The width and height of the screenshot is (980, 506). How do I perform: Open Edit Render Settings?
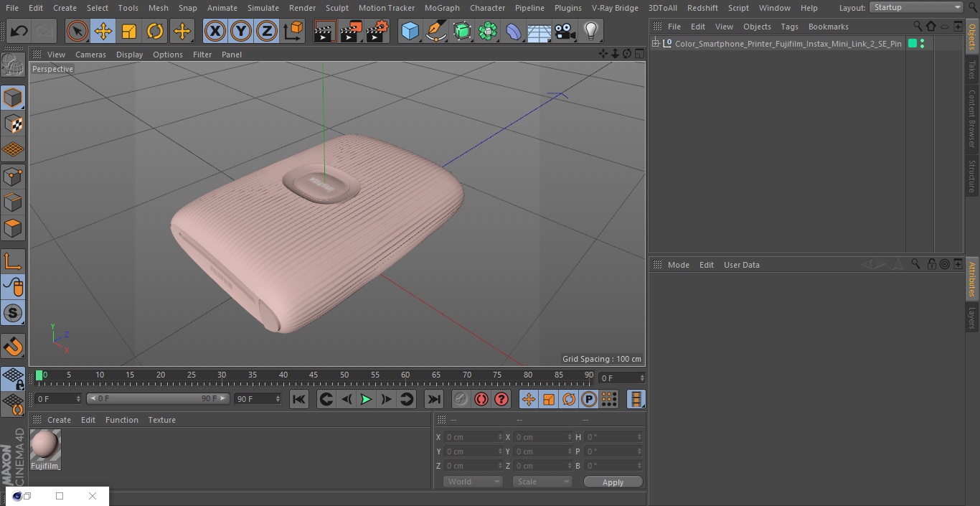coord(377,31)
